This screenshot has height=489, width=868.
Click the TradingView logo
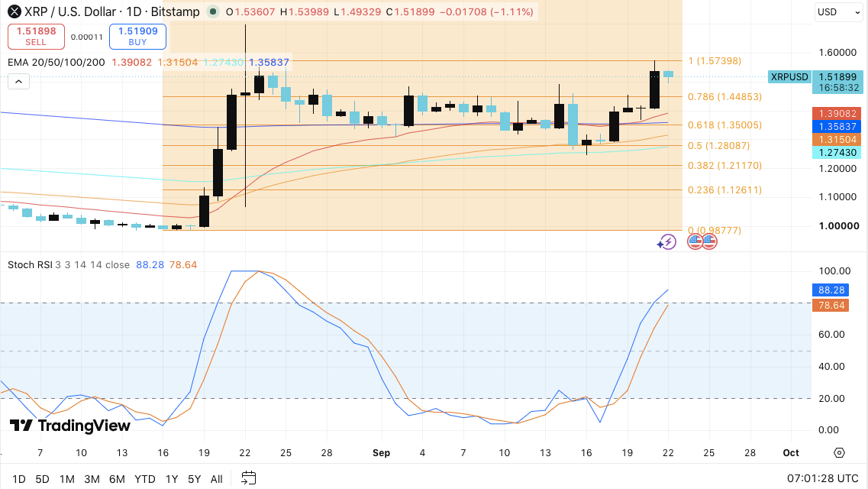pyautogui.click(x=69, y=426)
